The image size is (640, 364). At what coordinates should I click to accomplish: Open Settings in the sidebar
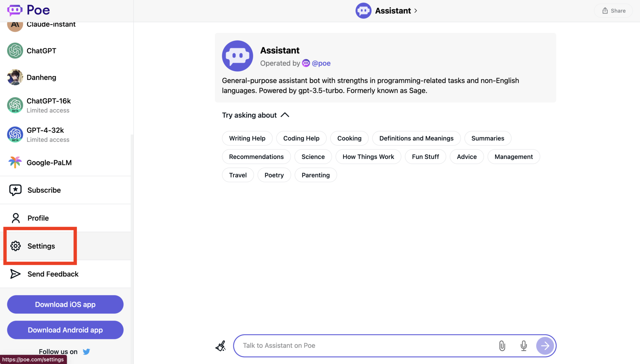[41, 246]
